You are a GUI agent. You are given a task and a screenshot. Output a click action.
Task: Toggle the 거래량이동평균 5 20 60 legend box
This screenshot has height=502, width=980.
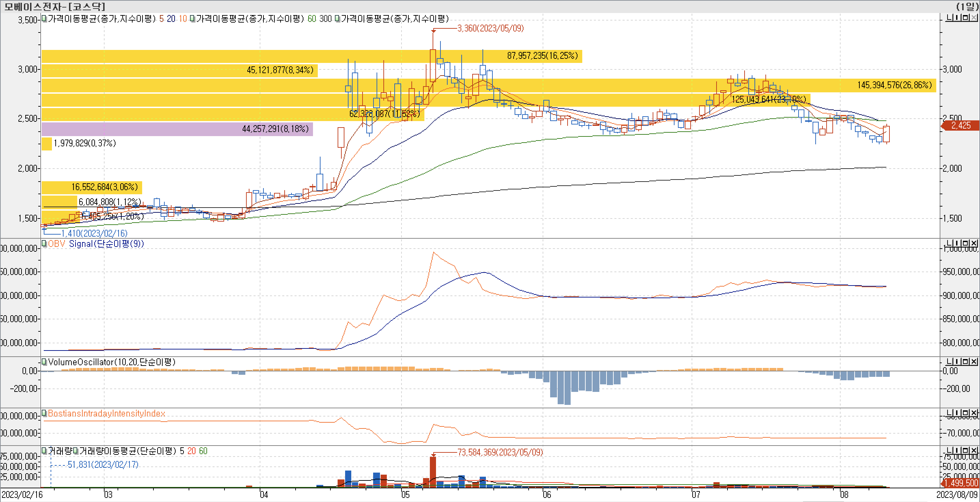[76, 451]
